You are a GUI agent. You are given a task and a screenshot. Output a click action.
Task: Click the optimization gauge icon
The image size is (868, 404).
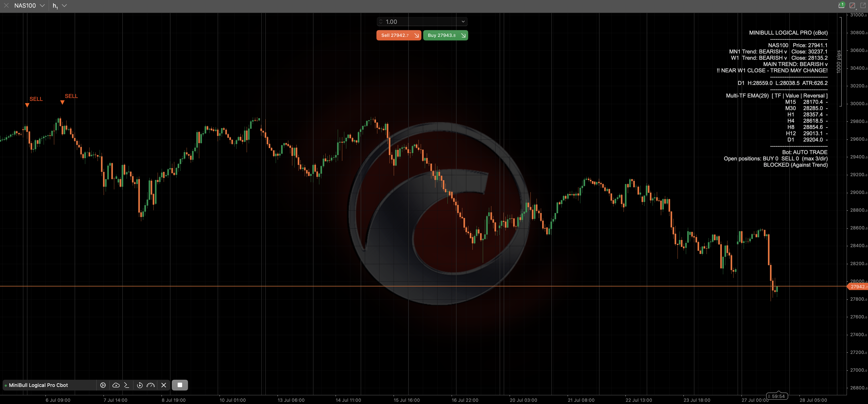pyautogui.click(x=151, y=385)
